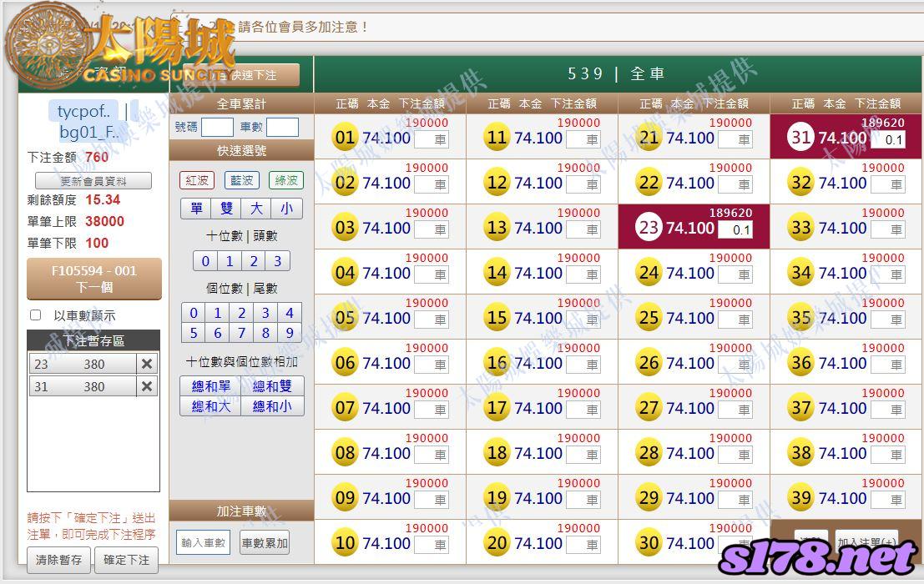Click 單筆上限 value 38000
The width and height of the screenshot is (924, 584).
[x=104, y=221]
